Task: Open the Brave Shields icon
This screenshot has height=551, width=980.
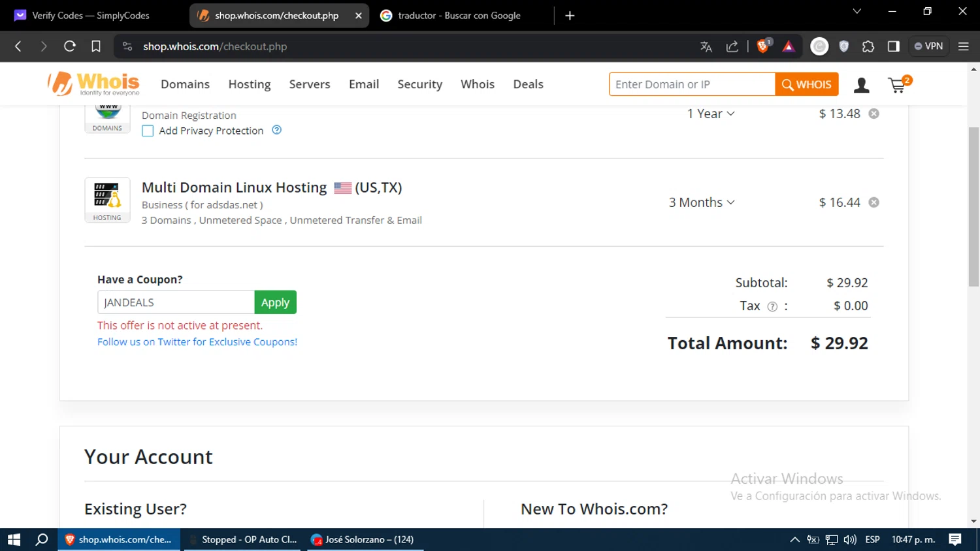Action: click(x=763, y=46)
